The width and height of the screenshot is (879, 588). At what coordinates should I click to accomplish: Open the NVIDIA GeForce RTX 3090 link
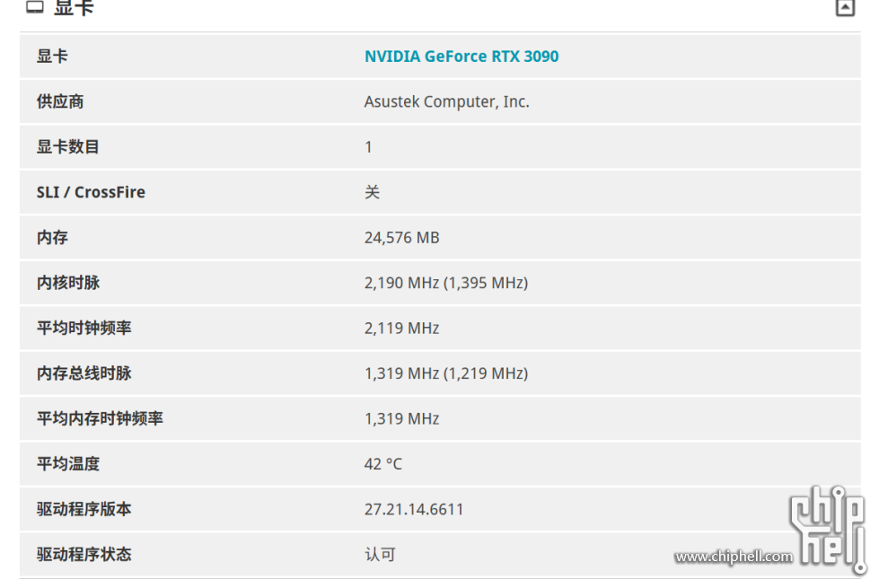click(461, 57)
